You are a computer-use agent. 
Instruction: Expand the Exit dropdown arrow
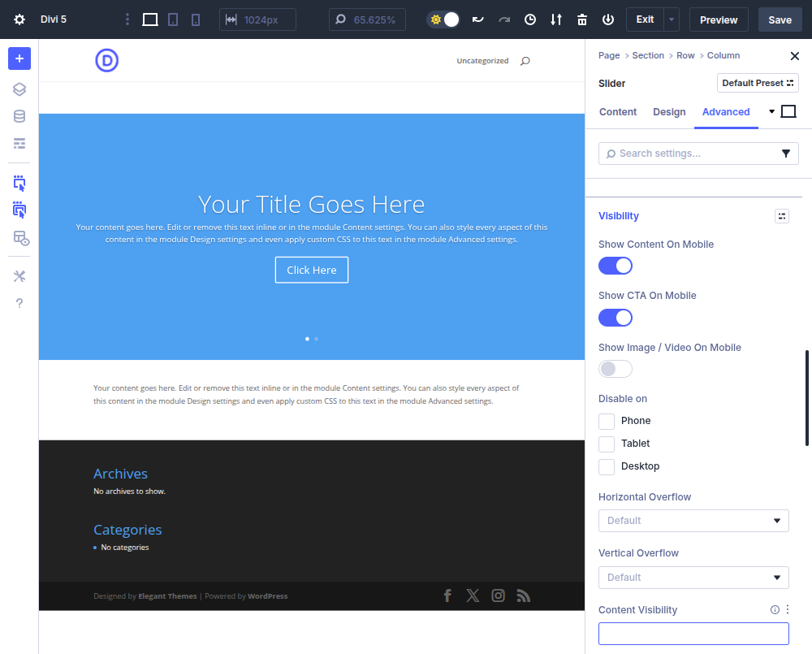coord(672,19)
